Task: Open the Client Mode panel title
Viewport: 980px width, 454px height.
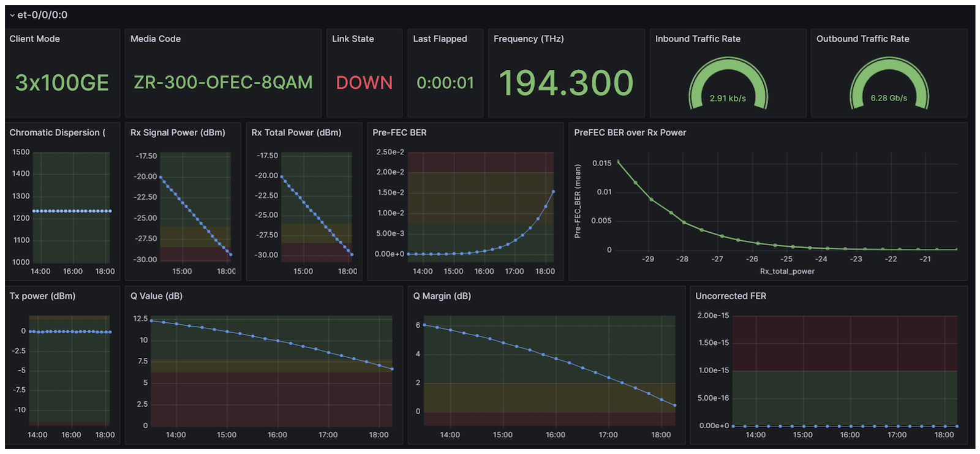Action: (x=35, y=39)
